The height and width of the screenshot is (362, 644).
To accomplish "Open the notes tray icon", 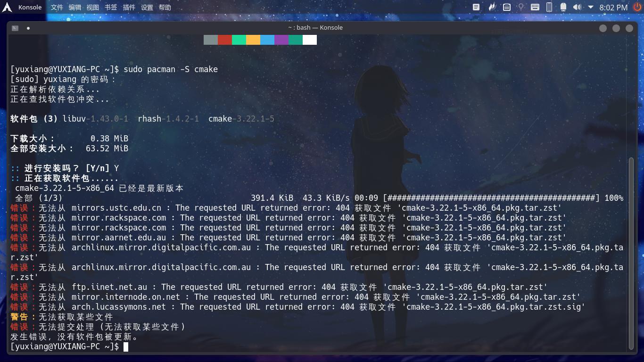I will [x=476, y=7].
